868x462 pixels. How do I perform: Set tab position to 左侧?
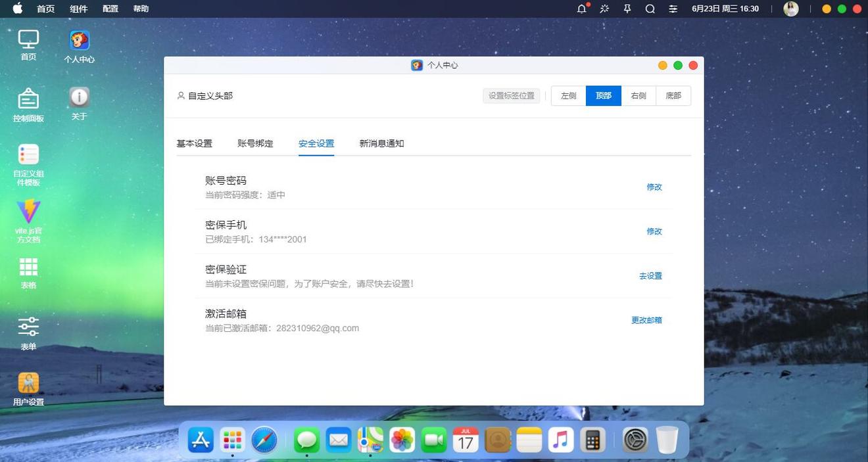pos(568,96)
